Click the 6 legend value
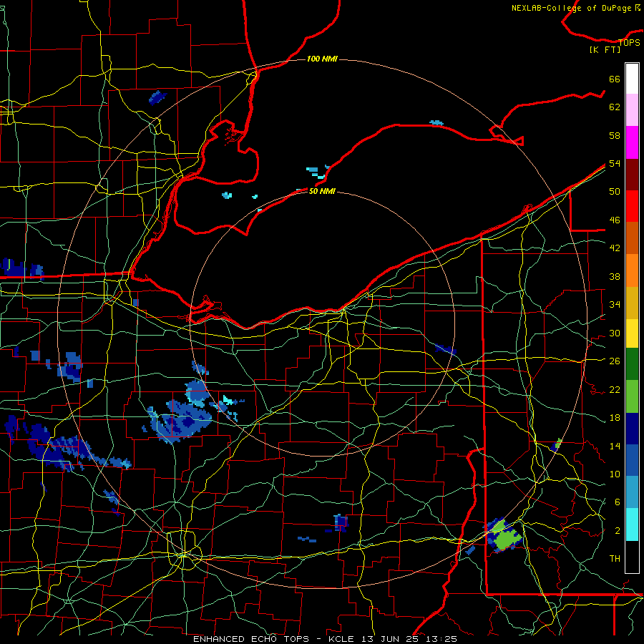644x644 pixels. (x=618, y=502)
